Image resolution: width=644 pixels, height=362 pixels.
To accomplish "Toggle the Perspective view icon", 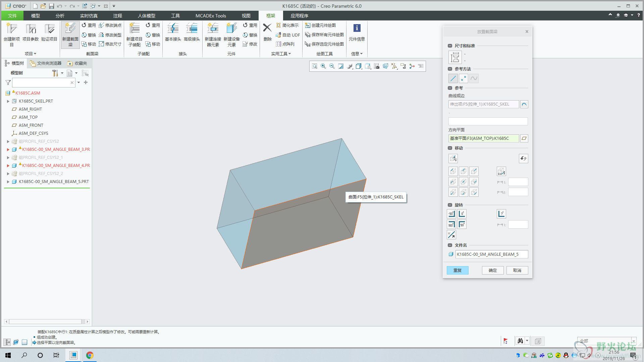I will 385,66.
